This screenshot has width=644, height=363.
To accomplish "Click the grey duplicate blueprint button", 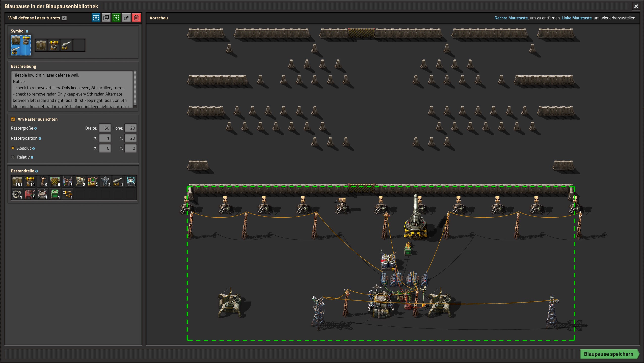I will [x=106, y=18].
